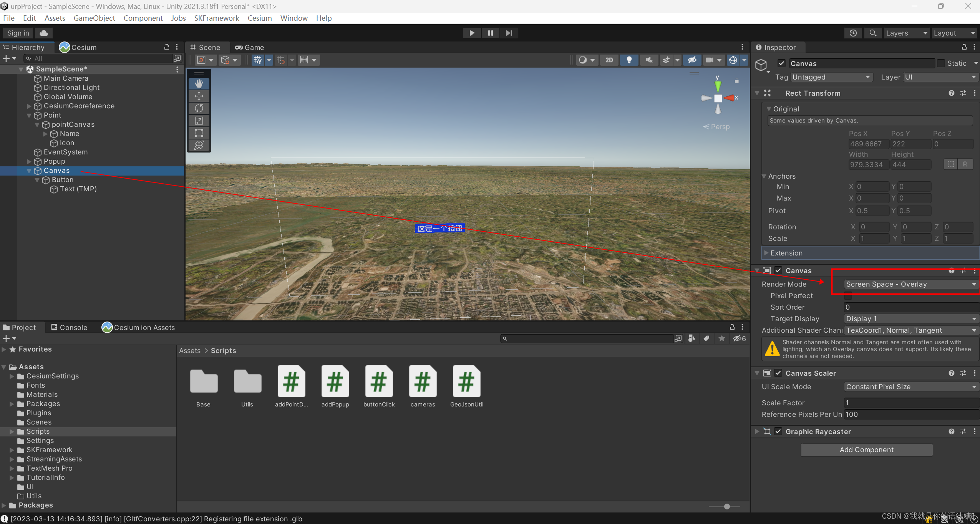The image size is (980, 524).
Task: Select the Hand tool in the scene toolbar
Action: click(199, 84)
